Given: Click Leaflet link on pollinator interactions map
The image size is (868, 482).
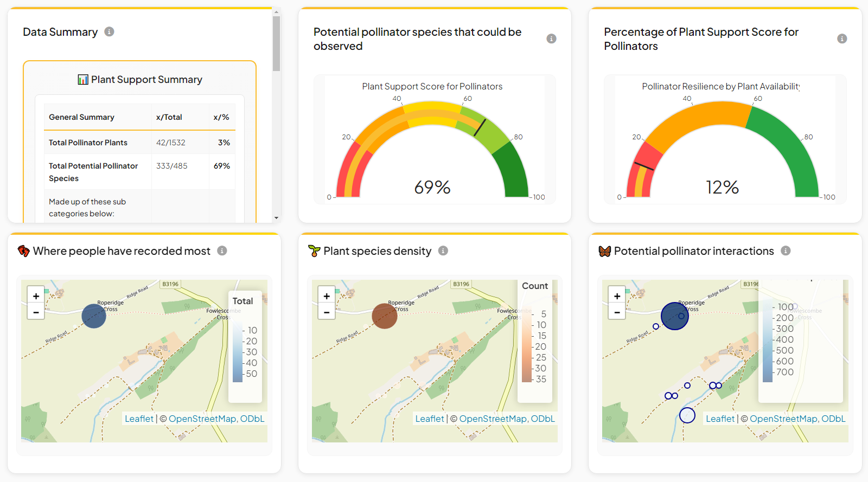Looking at the screenshot, I should [720, 419].
